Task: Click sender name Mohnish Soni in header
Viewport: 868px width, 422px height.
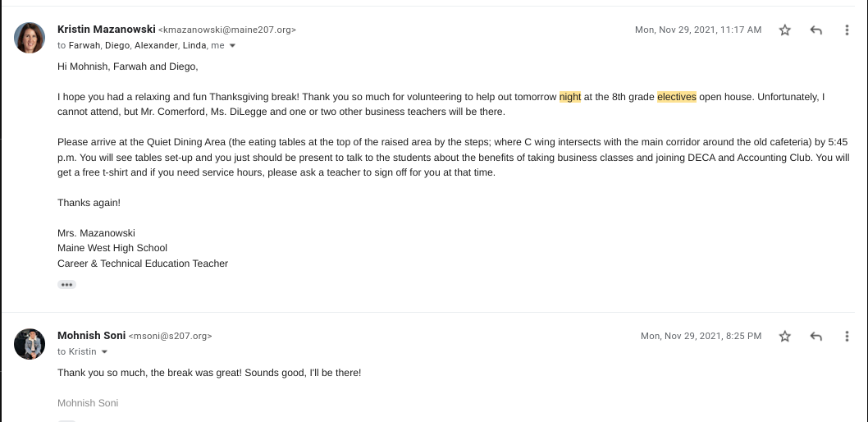Action: tap(91, 335)
